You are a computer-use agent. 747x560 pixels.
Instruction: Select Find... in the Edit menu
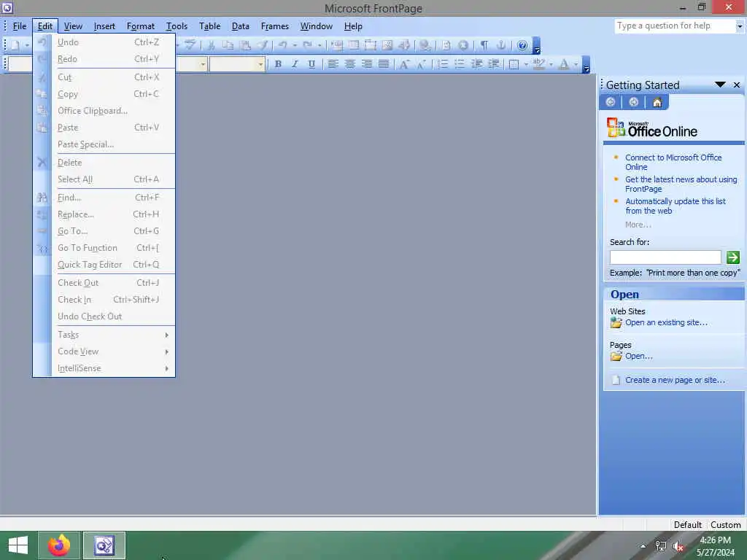point(105,197)
